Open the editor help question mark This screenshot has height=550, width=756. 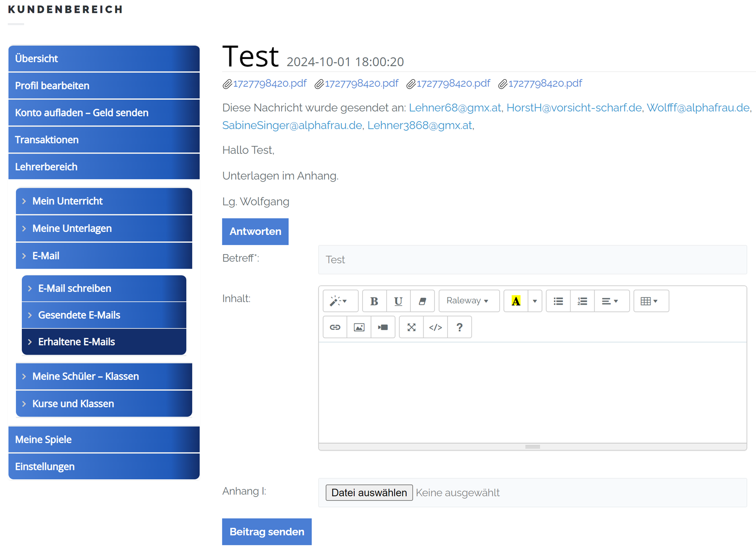coord(459,328)
